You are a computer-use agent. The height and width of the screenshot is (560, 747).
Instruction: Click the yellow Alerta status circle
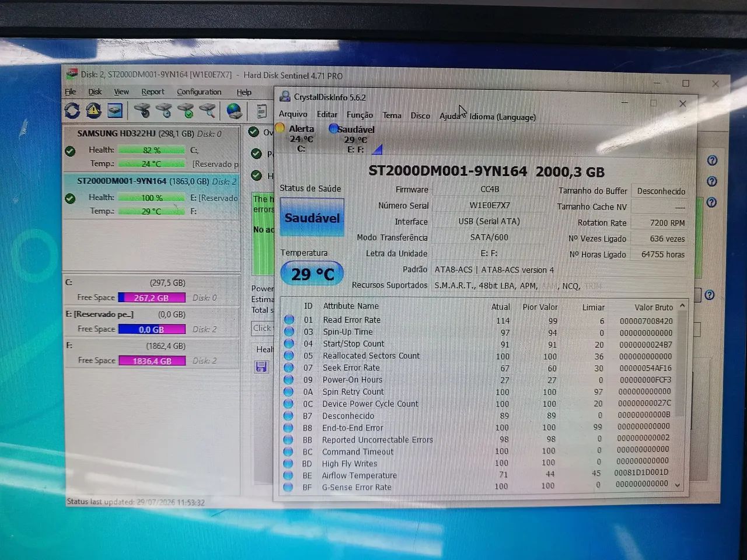click(x=280, y=128)
